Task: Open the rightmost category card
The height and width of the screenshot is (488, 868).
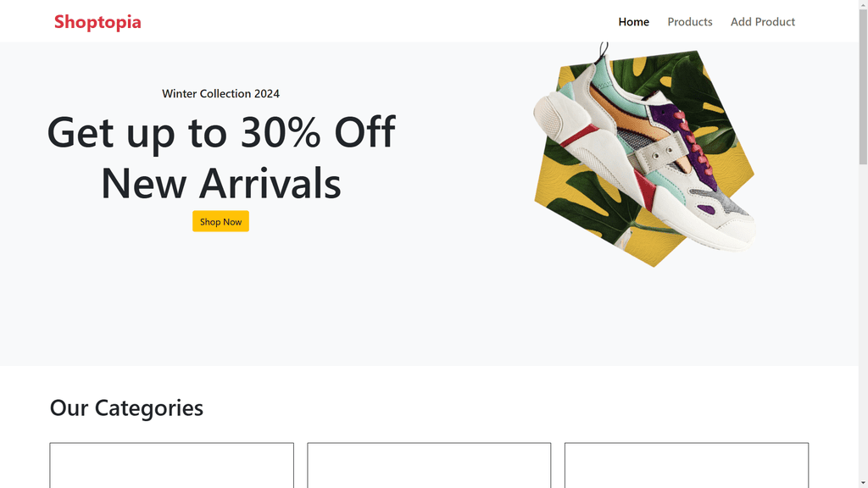Action: (686, 465)
